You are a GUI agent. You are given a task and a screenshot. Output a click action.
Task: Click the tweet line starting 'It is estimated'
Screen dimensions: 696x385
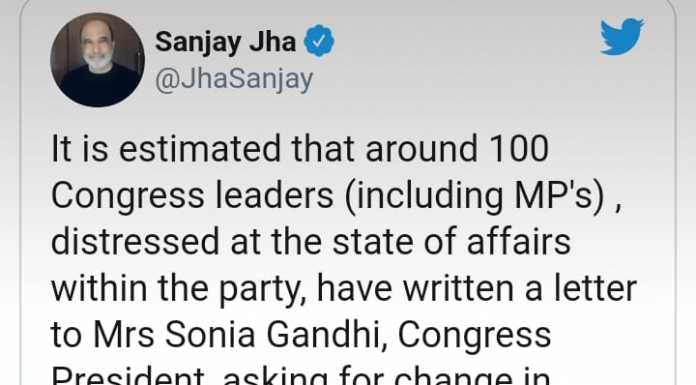300,148
